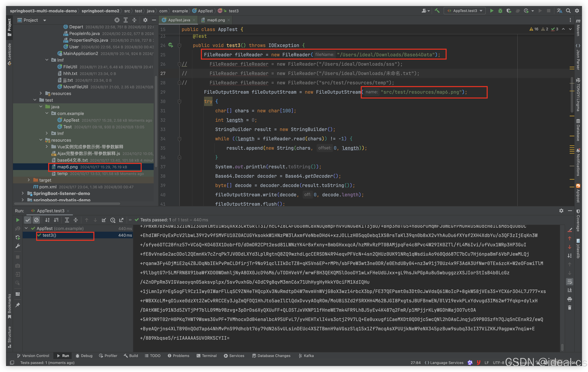Click the clear all trash icon in console
Screen dimensions: 588x372
tap(569, 307)
